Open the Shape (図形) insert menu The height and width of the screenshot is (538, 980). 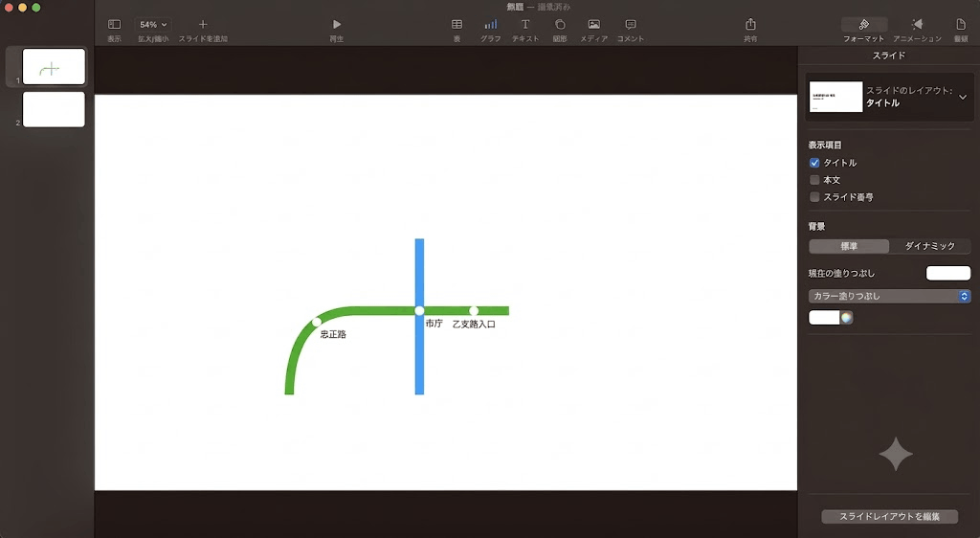(x=559, y=24)
